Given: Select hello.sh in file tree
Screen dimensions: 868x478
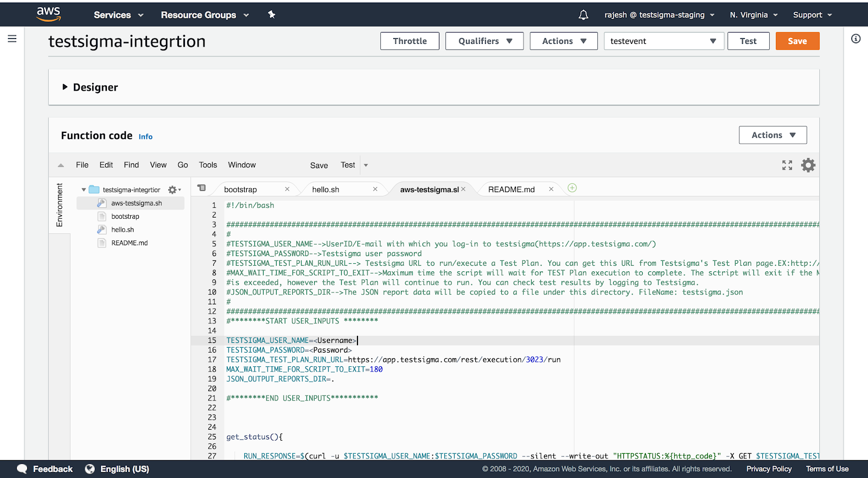Looking at the screenshot, I should tap(123, 230).
